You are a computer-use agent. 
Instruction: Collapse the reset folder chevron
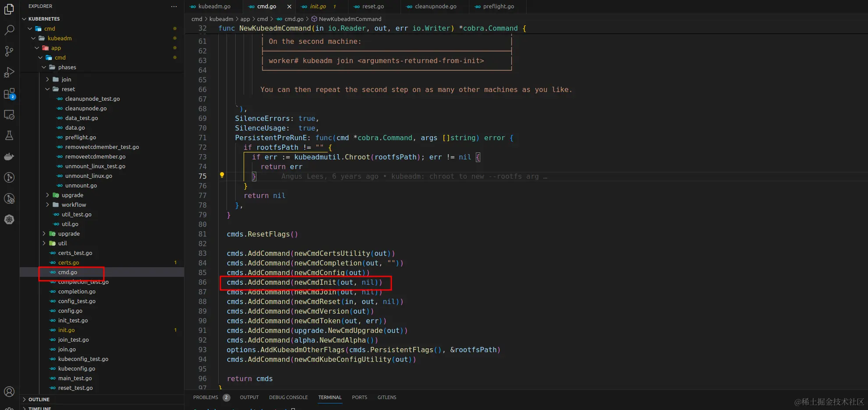pos(47,89)
